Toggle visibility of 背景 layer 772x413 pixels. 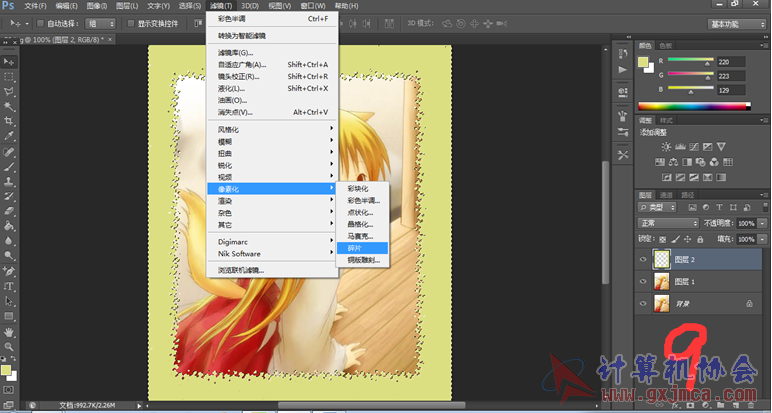coord(643,304)
